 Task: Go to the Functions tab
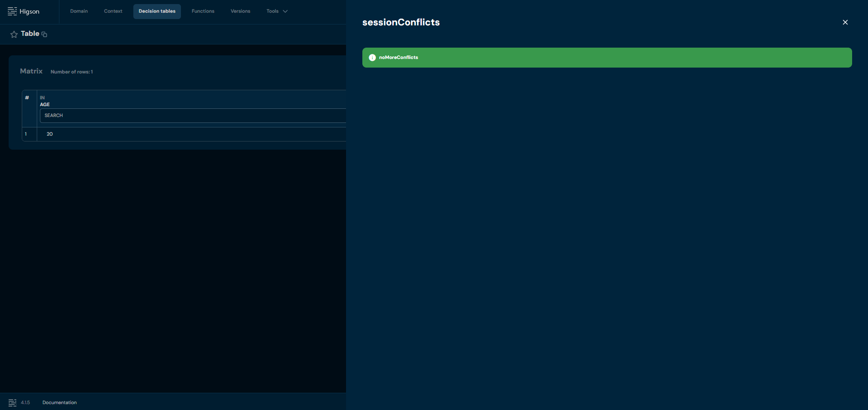[203, 11]
